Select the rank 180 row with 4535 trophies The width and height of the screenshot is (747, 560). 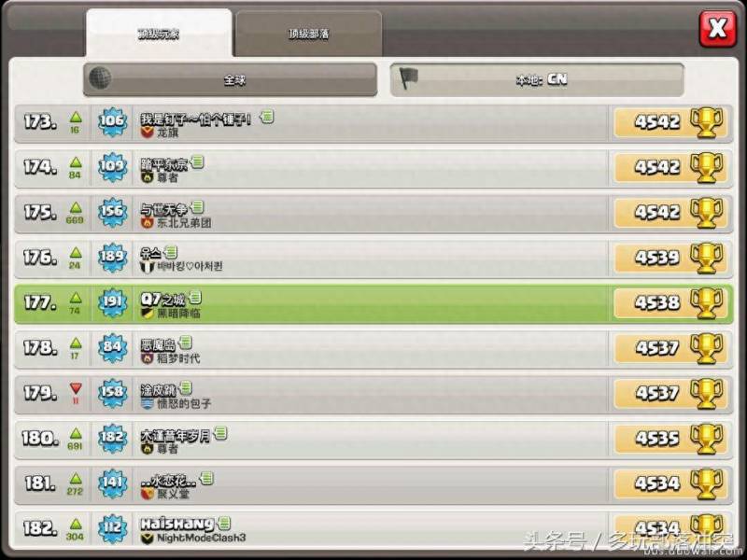(373, 438)
